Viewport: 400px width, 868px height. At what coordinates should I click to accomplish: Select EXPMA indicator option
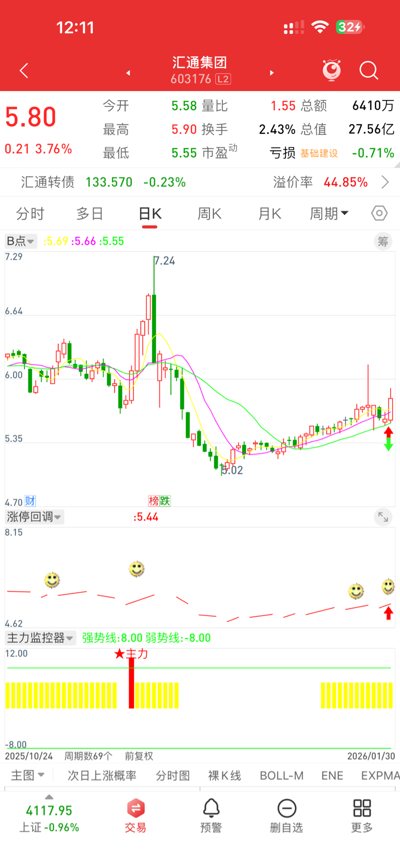click(380, 776)
